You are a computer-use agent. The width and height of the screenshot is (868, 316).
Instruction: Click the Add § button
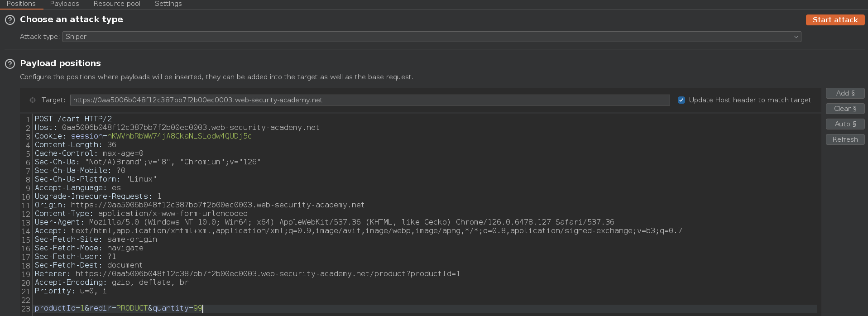tap(845, 93)
